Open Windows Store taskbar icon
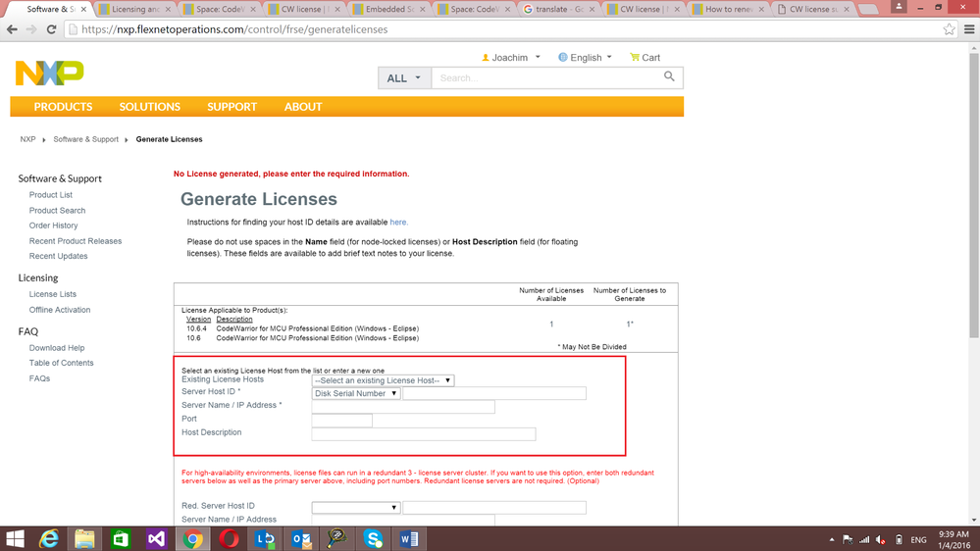 [121, 538]
